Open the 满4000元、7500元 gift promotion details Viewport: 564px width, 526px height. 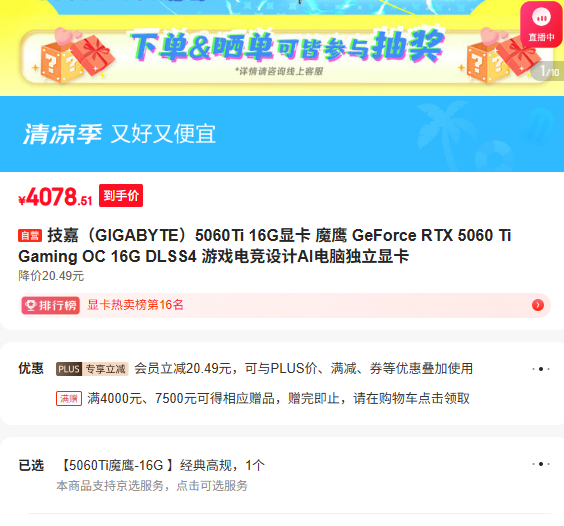tap(278, 398)
